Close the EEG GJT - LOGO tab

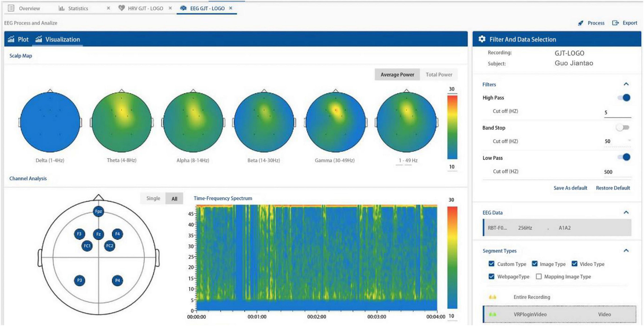231,8
